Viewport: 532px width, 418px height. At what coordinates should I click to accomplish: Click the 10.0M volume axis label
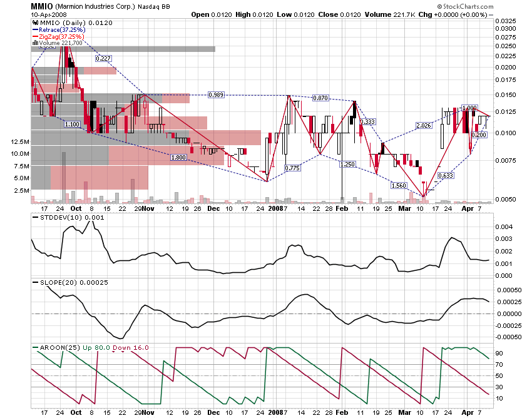tap(19, 154)
